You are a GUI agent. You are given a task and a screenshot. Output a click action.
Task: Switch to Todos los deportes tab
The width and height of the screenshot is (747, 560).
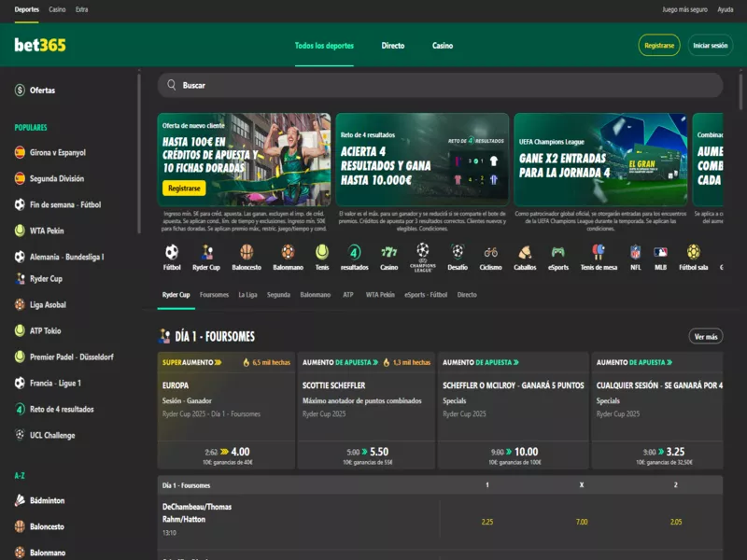coord(324,46)
